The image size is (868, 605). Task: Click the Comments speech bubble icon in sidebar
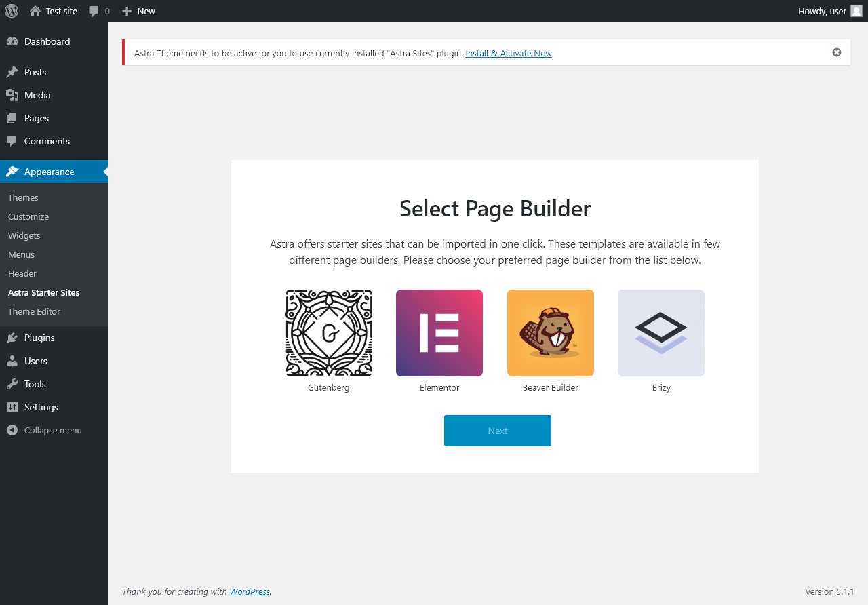tap(12, 141)
